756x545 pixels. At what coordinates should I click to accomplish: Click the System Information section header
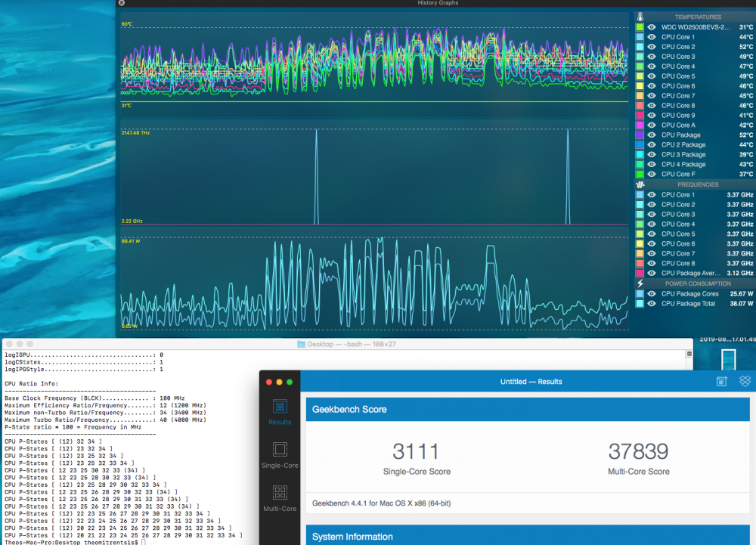[x=528, y=535]
